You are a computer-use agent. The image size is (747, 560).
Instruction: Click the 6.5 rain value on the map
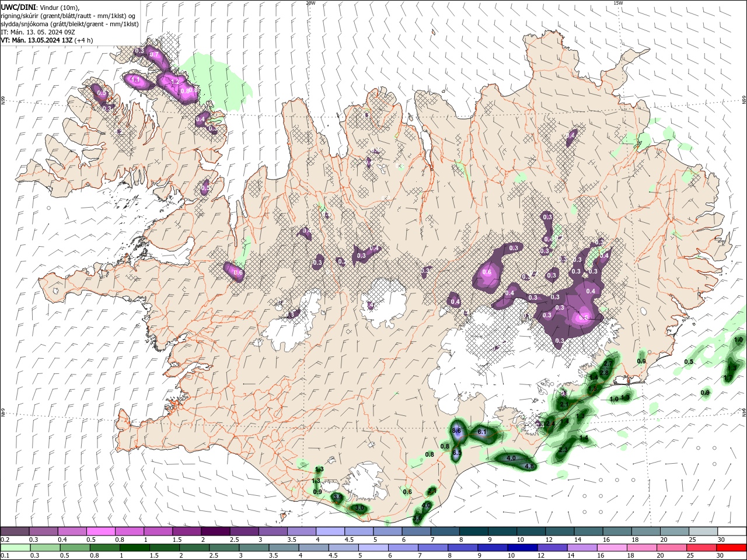pos(457,453)
